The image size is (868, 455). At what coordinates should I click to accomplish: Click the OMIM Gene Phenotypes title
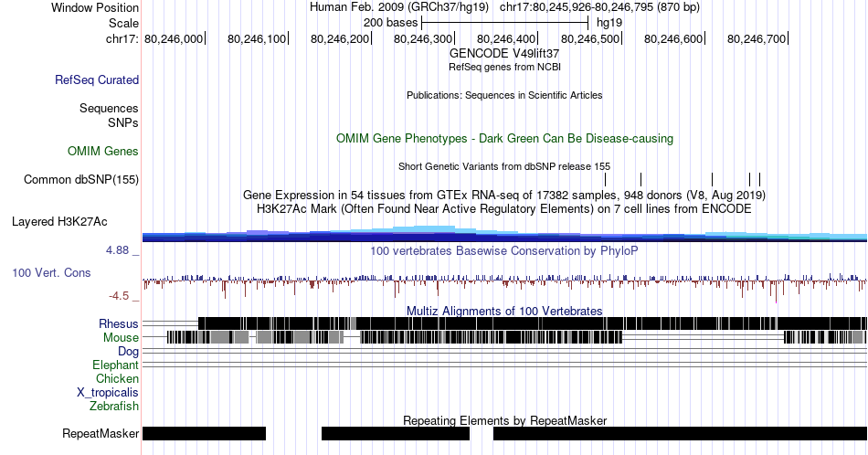click(x=504, y=138)
